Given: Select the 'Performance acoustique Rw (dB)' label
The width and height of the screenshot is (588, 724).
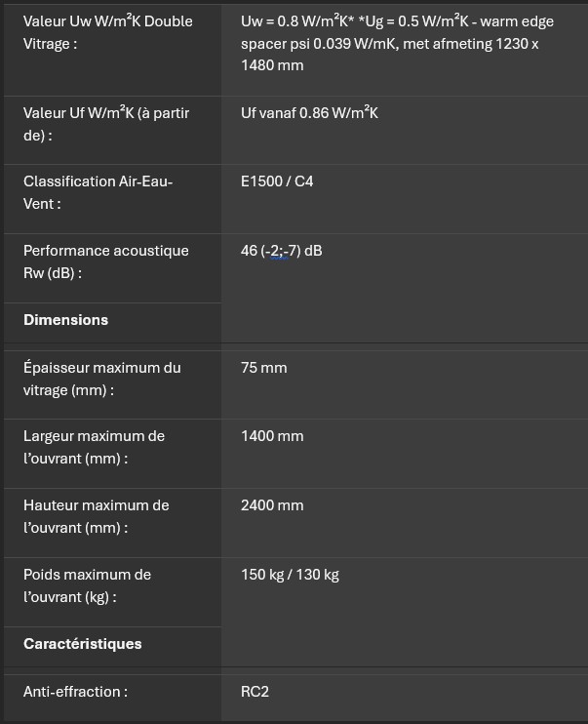Looking at the screenshot, I should [105, 261].
